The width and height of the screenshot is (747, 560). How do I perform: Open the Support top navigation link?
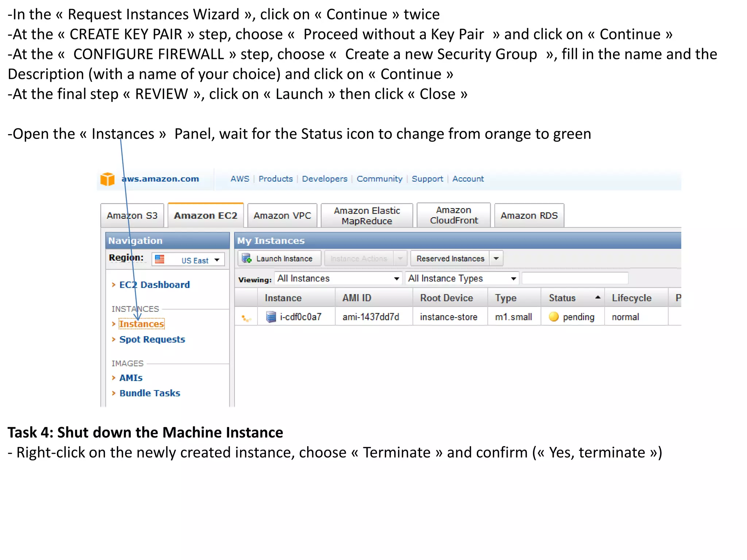[427, 179]
